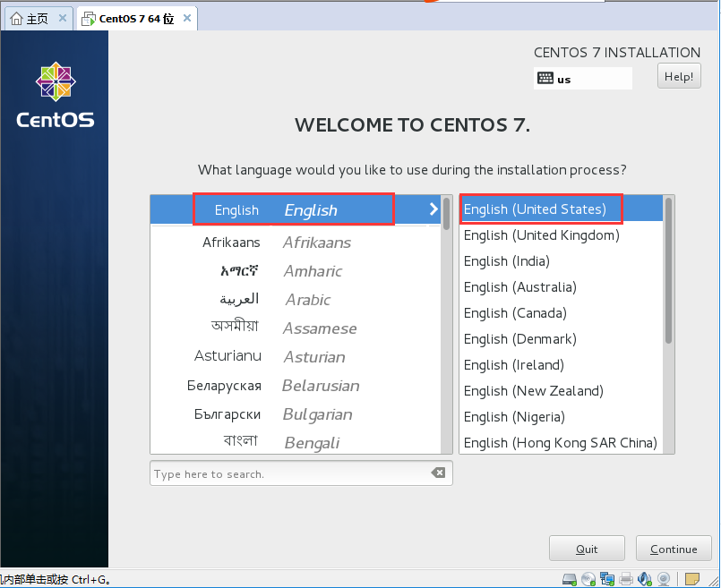Select Belarusian in the language list
This screenshot has height=588, width=721.
pyautogui.click(x=296, y=386)
